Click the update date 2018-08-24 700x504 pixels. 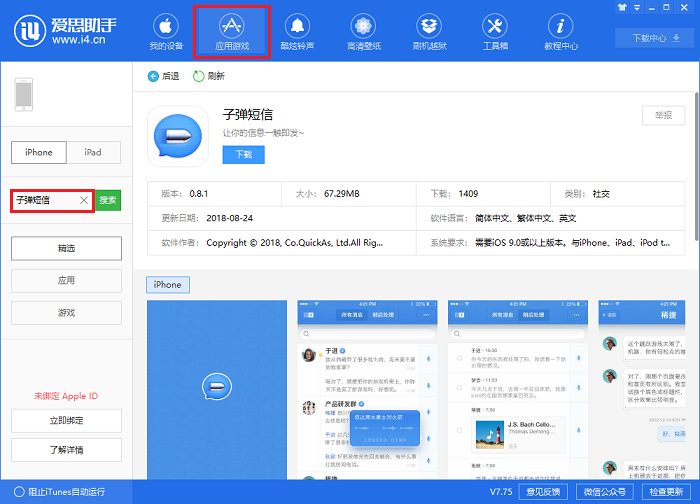click(229, 218)
